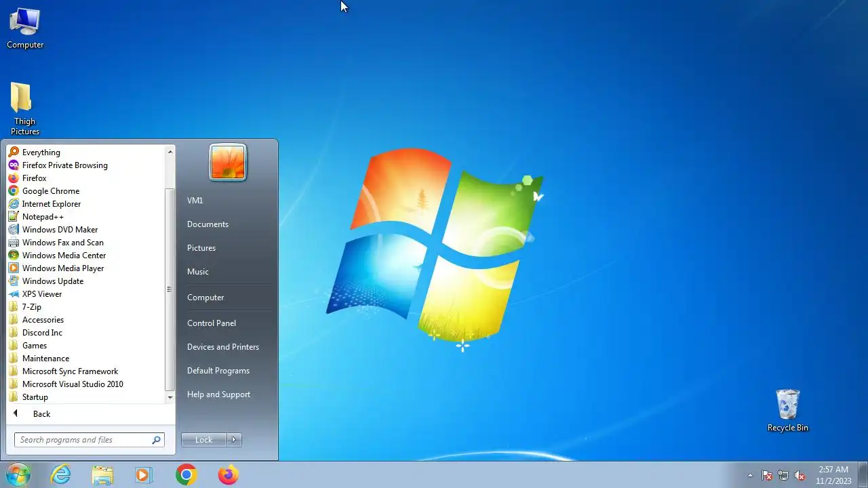Launch Google Chrome from the programs list
868x488 pixels.
click(x=51, y=191)
